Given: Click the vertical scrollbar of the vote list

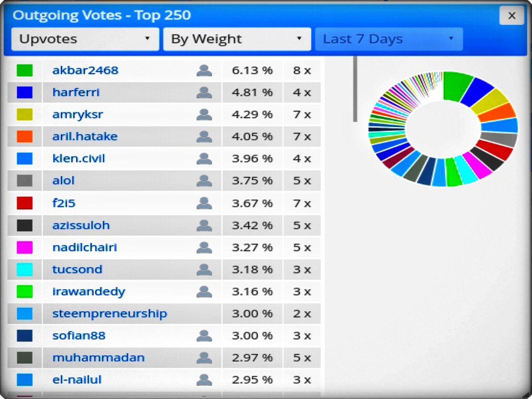Looking at the screenshot, I should [355, 89].
